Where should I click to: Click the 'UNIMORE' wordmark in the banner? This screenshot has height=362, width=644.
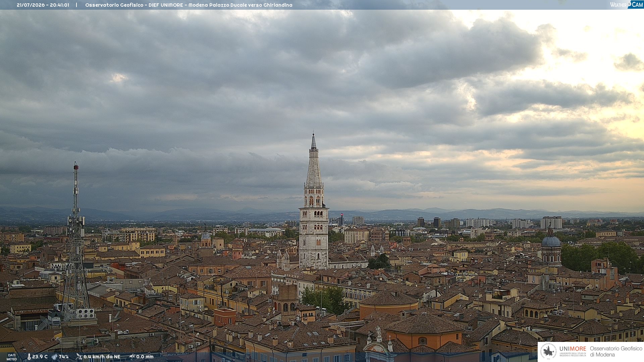(573, 349)
